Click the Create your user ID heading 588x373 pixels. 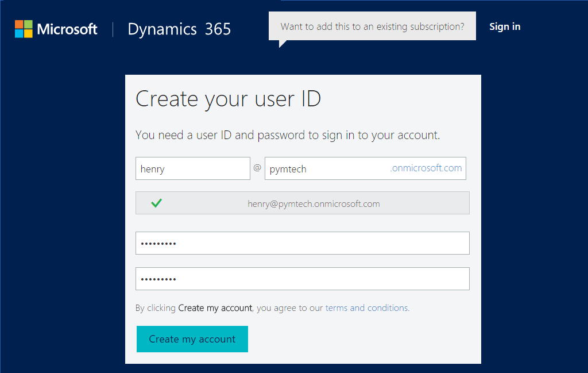[x=228, y=99]
